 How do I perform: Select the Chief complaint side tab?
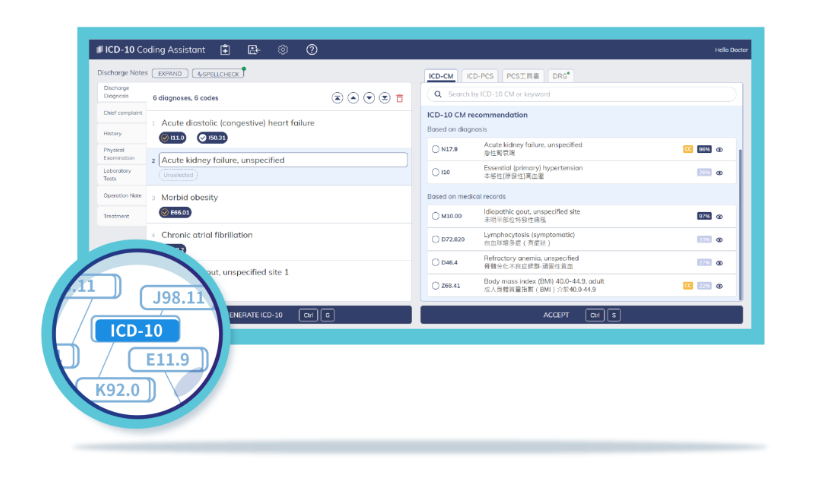122,113
